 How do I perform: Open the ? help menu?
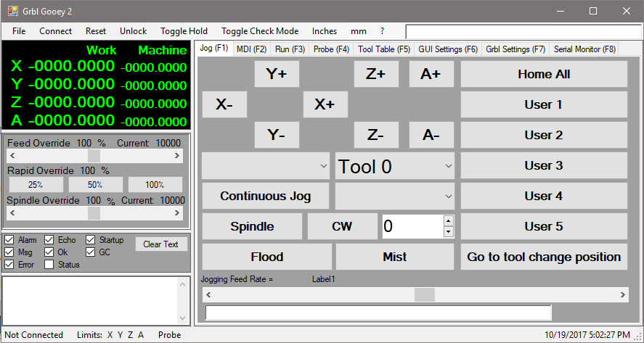[x=383, y=31]
